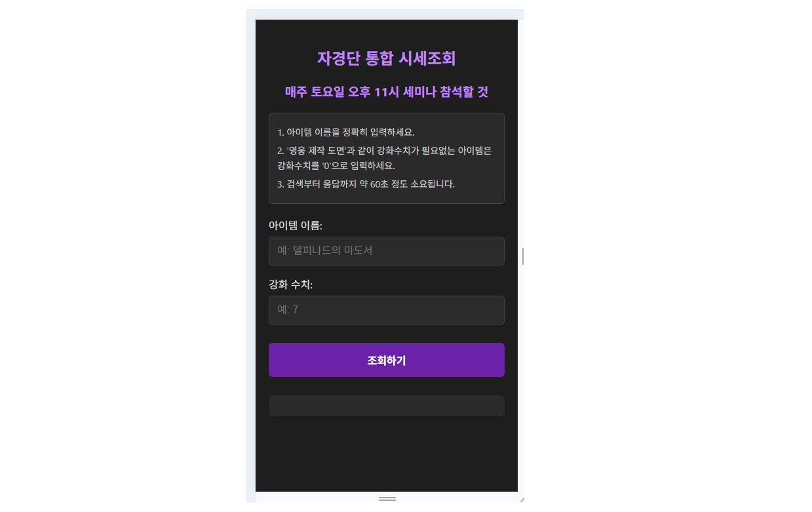Click the empty result box below 조회하기
The width and height of the screenshot is (812, 512).
click(387, 406)
